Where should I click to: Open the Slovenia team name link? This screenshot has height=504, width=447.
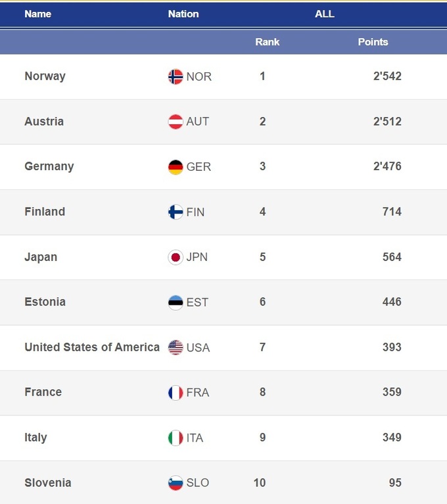tap(47, 483)
